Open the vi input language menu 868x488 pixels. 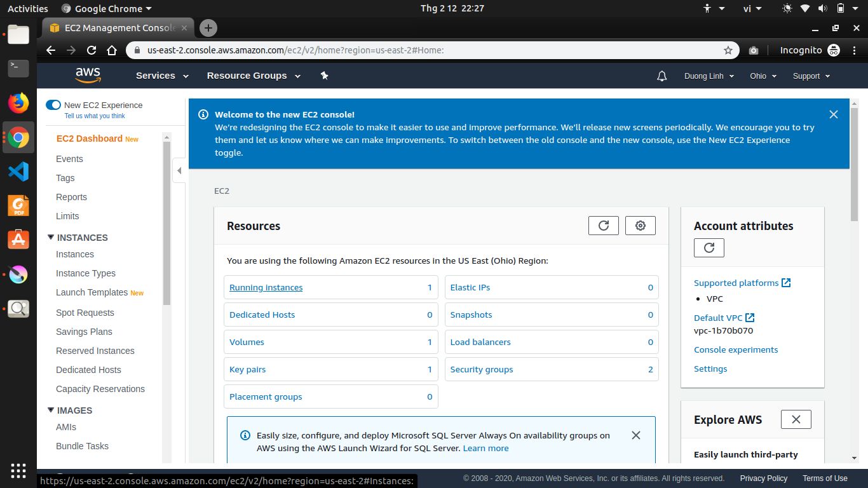coord(752,8)
